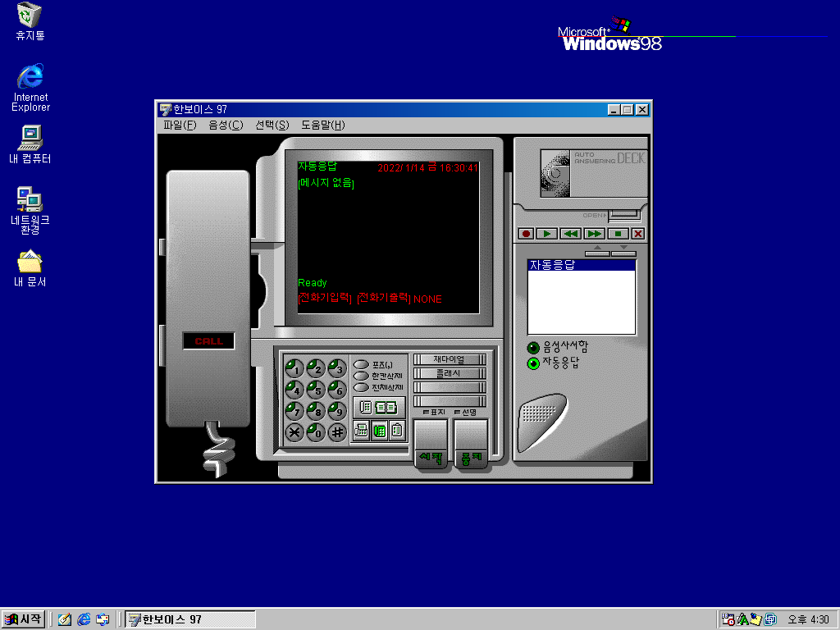The image size is (840, 630).
Task: Select the 음성사서함 radio option
Action: (x=533, y=348)
